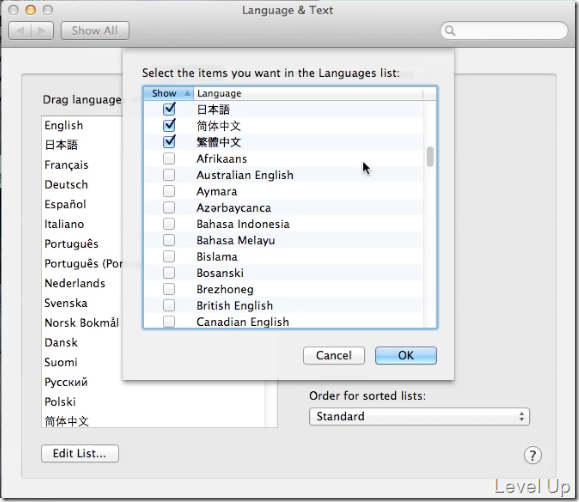Click the Cancel button
Image resolution: width=579 pixels, height=502 pixels.
pyautogui.click(x=334, y=355)
